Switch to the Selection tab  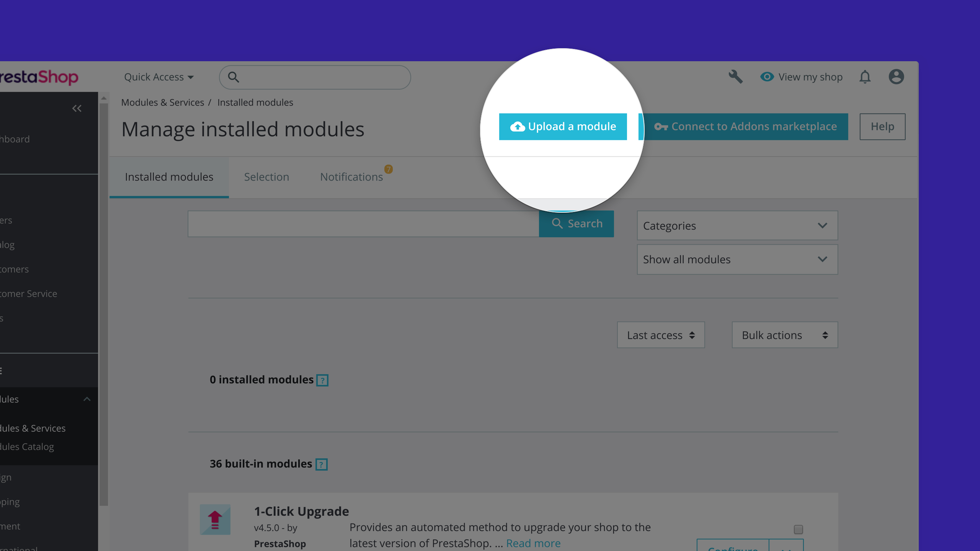click(x=266, y=176)
